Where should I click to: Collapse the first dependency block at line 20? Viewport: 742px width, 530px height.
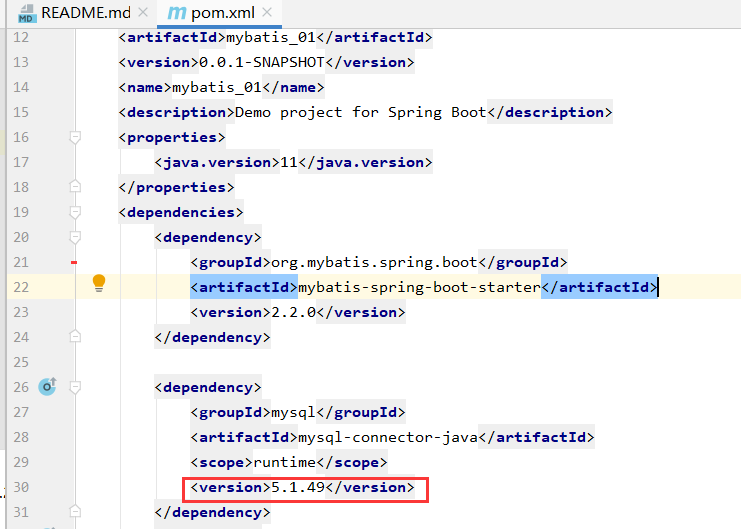click(75, 237)
